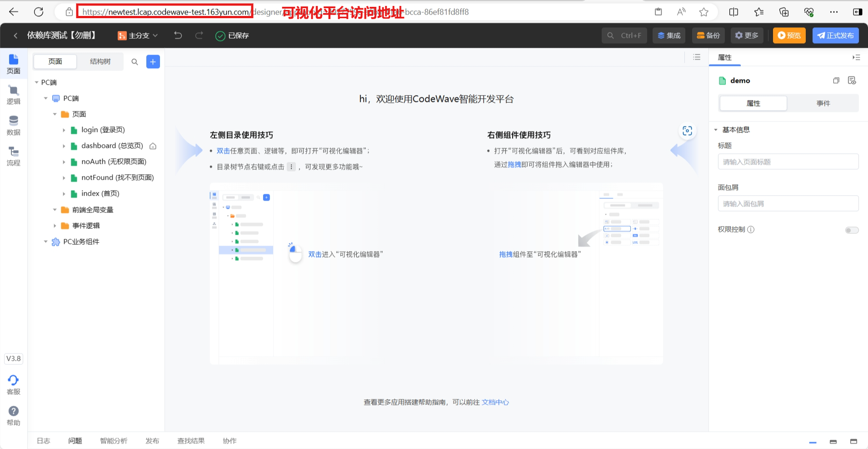Click the redo icon
The height and width of the screenshot is (449, 868).
199,35
